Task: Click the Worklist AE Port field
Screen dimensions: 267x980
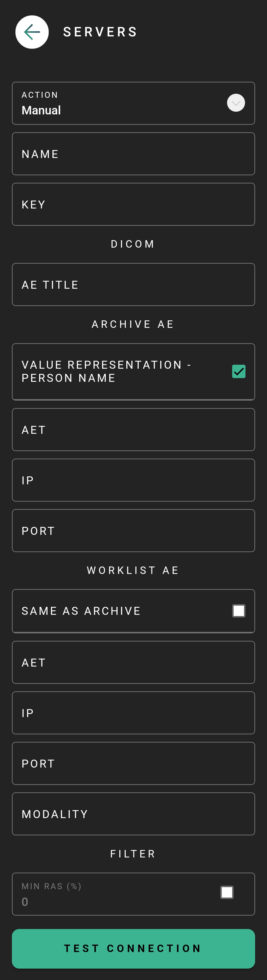Action: (x=133, y=764)
